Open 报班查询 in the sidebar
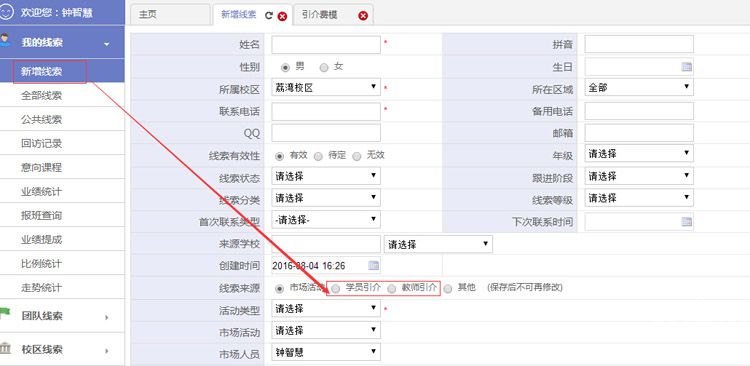Screen dimensions: 750x366 coord(62,215)
